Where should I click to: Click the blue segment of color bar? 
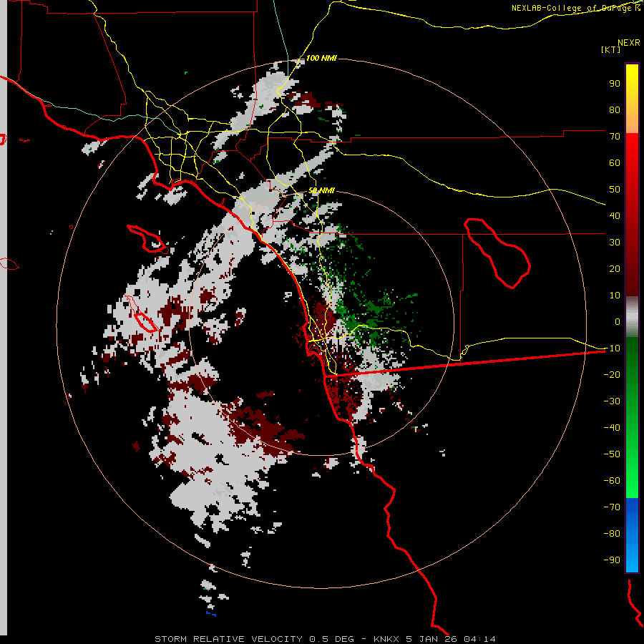632,535
